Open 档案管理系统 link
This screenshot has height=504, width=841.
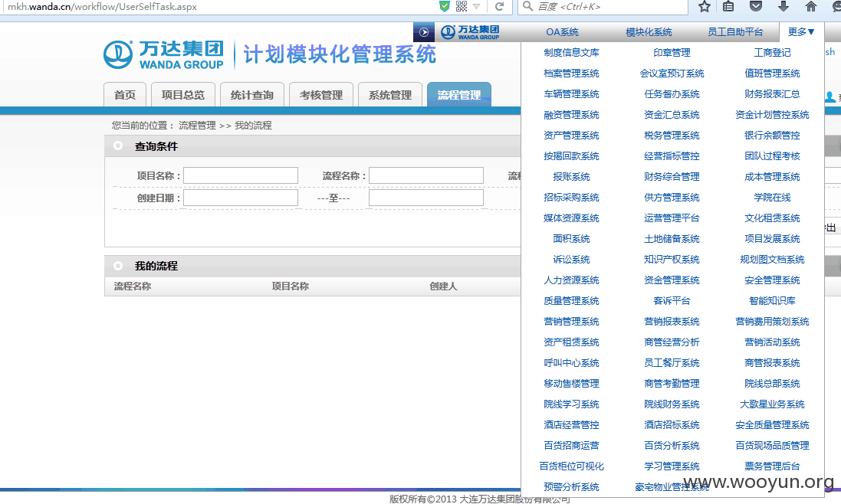(571, 74)
